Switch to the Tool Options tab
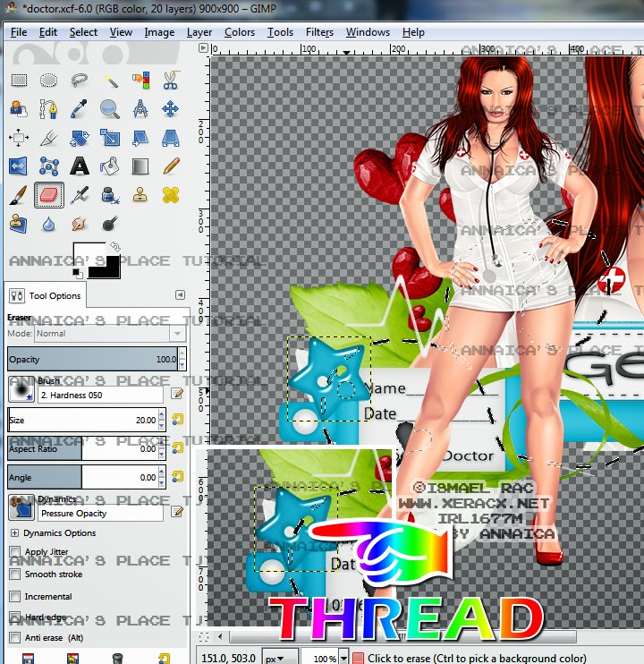 (x=46, y=295)
